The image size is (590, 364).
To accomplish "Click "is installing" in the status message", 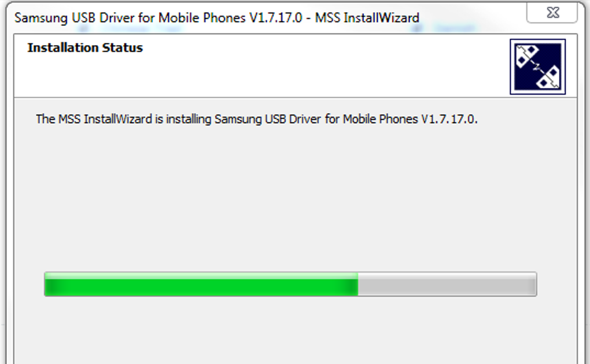I will tap(183, 119).
